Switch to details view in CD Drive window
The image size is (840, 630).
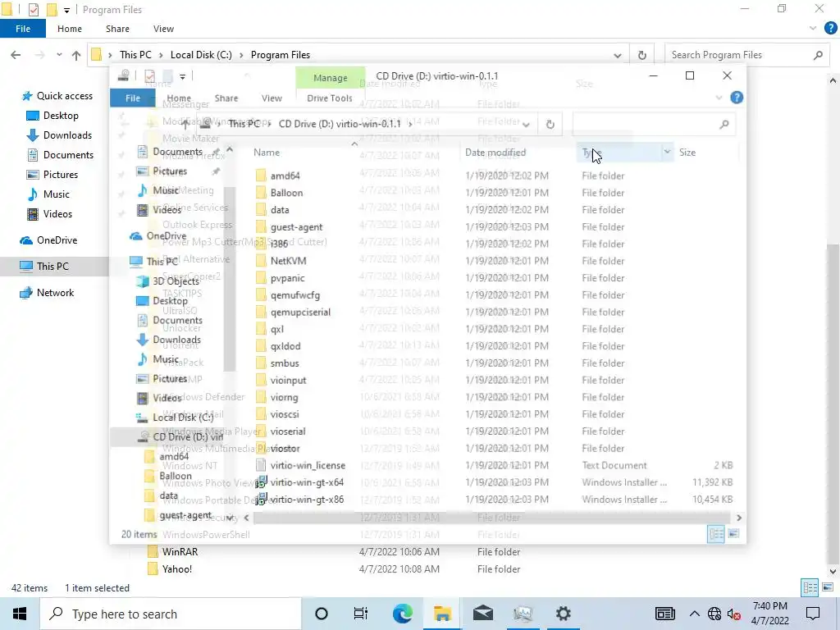tap(715, 533)
